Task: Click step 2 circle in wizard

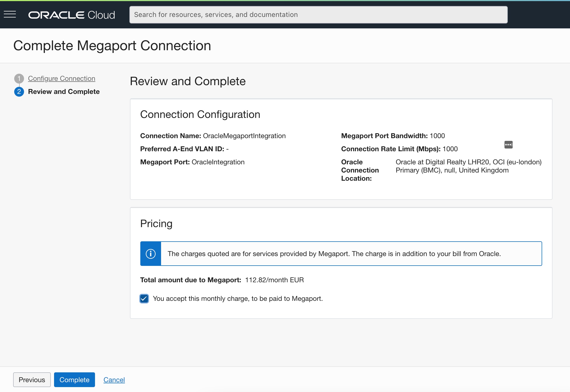Action: coord(19,92)
